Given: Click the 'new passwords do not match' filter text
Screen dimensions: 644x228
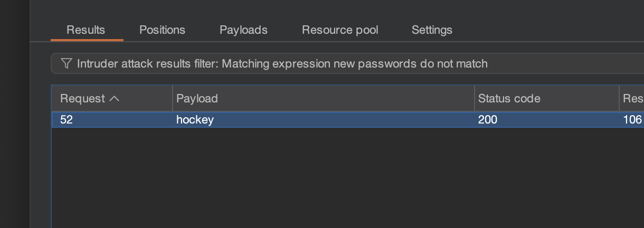Looking at the screenshot, I should click(x=422, y=64).
